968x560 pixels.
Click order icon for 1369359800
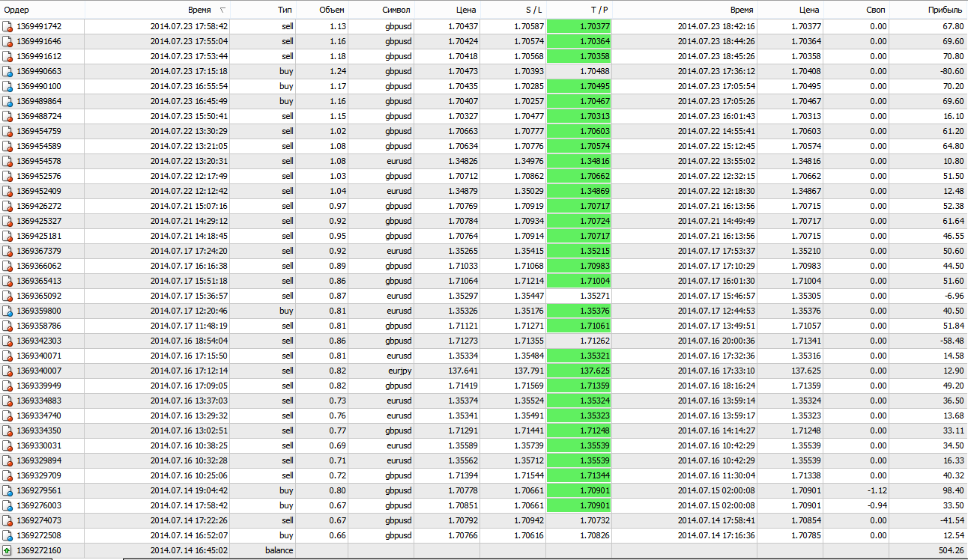(x=7, y=311)
